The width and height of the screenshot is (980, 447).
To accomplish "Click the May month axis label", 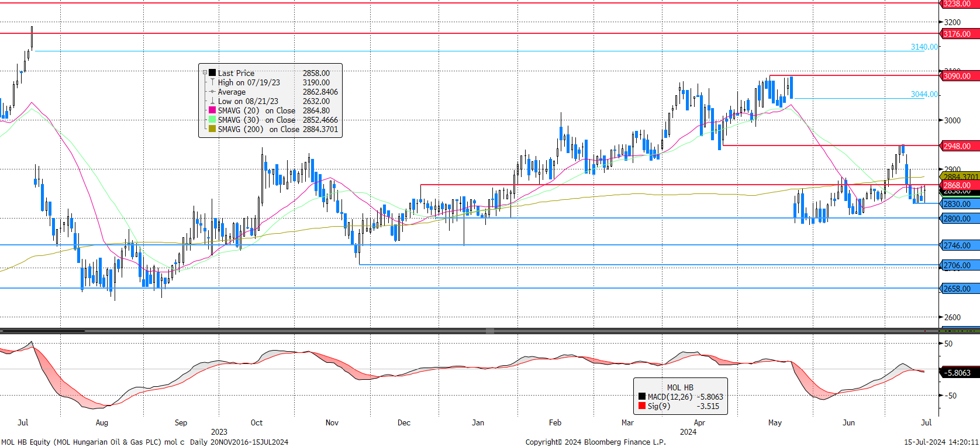I will pos(775,422).
